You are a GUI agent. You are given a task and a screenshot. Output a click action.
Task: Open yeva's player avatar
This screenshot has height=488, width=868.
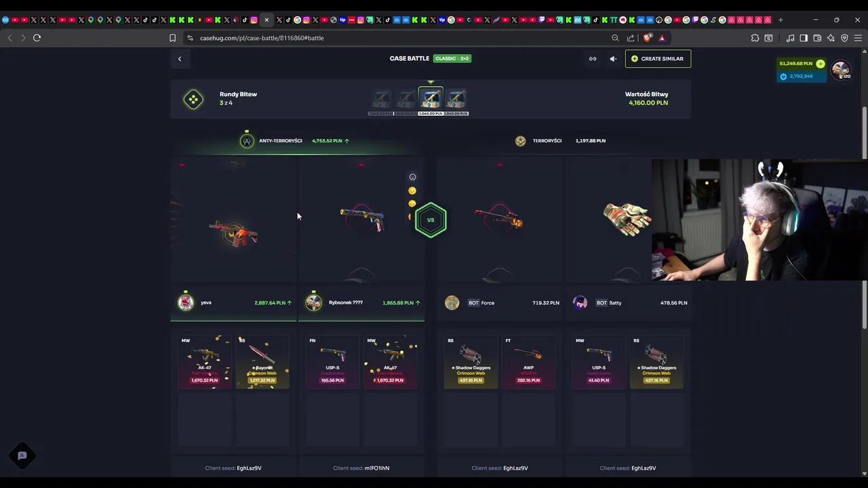pos(186,303)
